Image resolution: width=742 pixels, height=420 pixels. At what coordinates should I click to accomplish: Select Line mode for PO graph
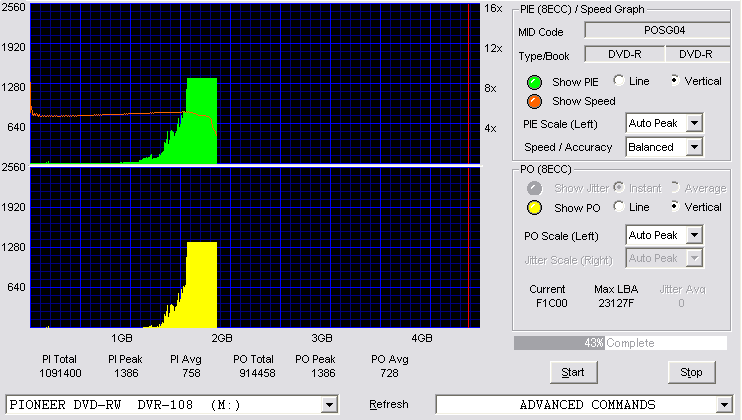(x=619, y=206)
